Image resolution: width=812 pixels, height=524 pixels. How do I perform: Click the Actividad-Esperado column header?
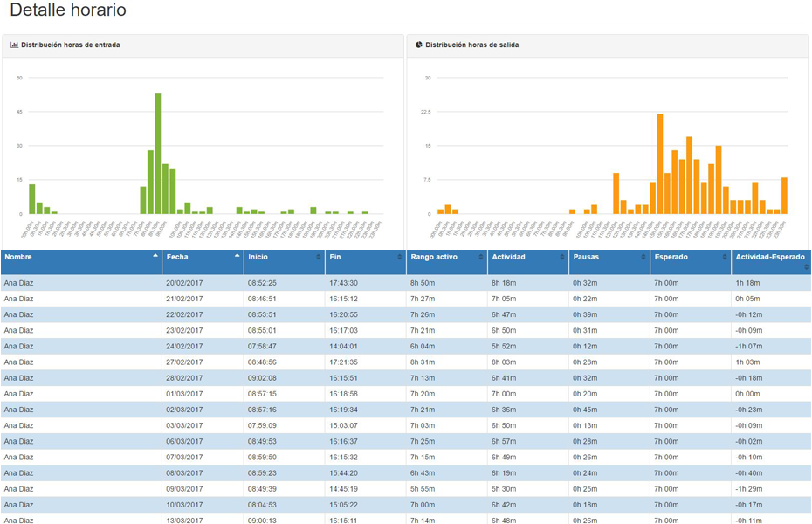coord(769,257)
